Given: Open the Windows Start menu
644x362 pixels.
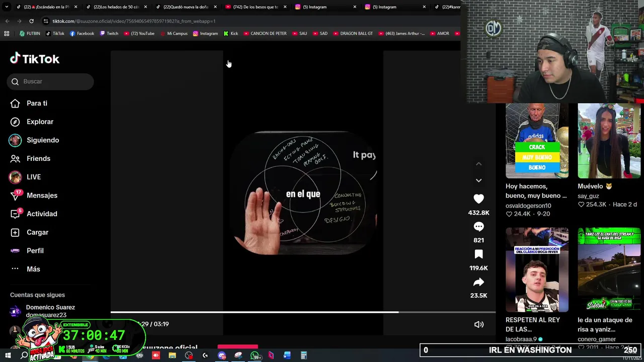Looking at the screenshot, I should click(x=8, y=355).
